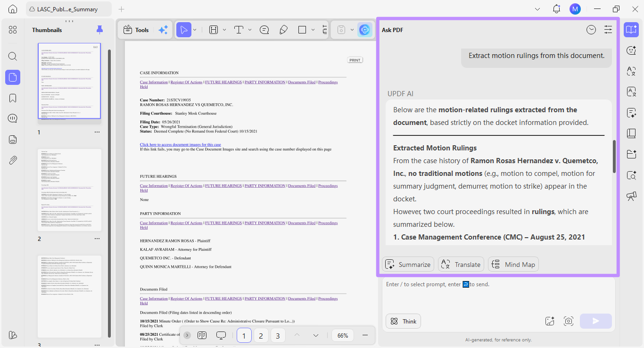The image size is (644, 348).
Task: Toggle the UPDF AI assistant button in toolbar
Action: point(364,30)
